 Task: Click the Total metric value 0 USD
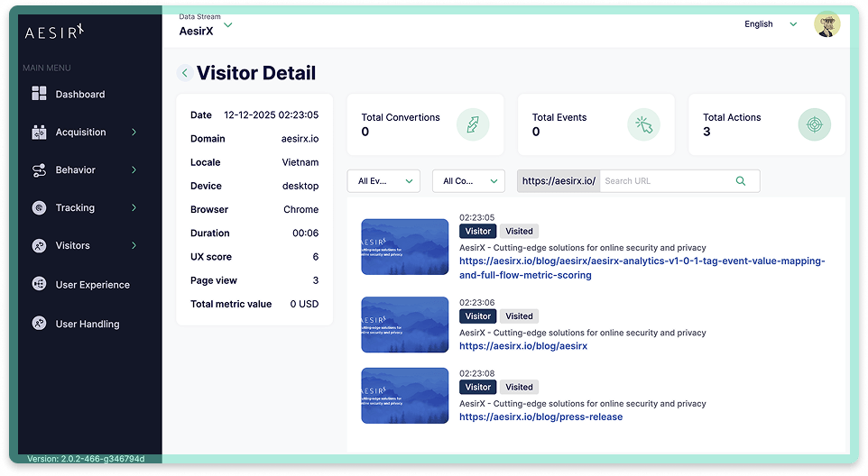304,304
